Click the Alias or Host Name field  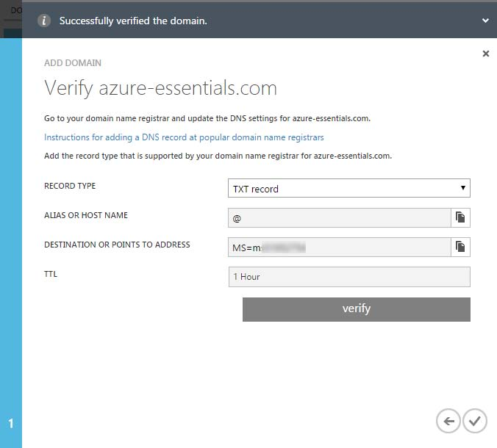339,218
